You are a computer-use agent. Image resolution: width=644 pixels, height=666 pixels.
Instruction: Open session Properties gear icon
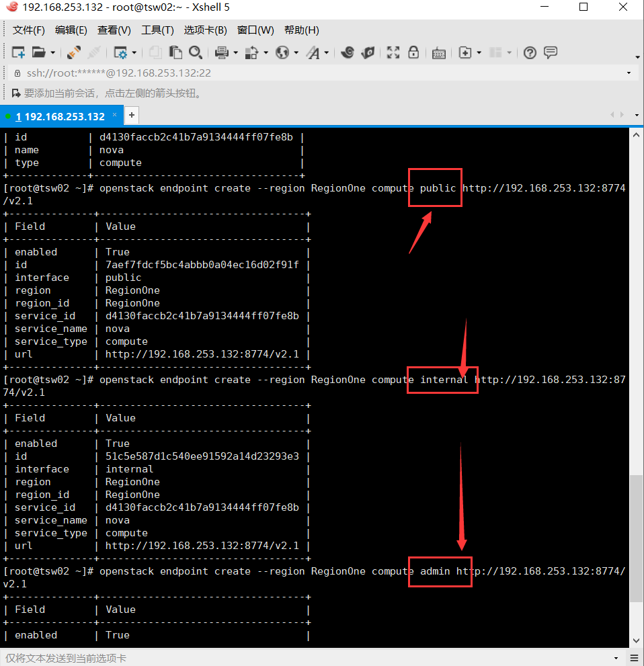(120, 52)
